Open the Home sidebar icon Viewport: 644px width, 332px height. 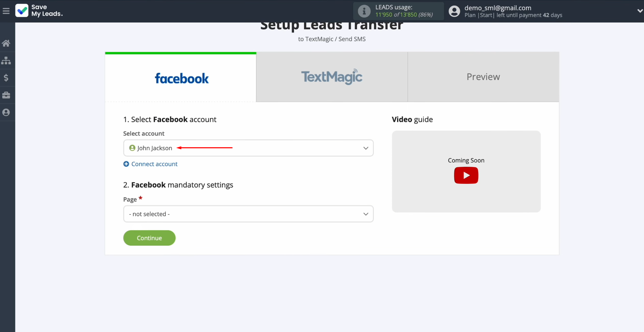(6, 43)
